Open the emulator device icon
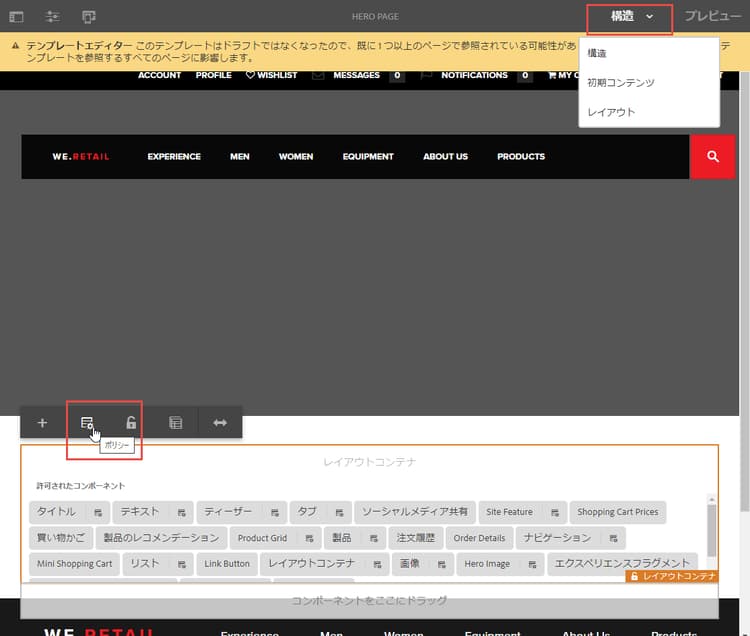The height and width of the screenshot is (636, 750). (89, 17)
